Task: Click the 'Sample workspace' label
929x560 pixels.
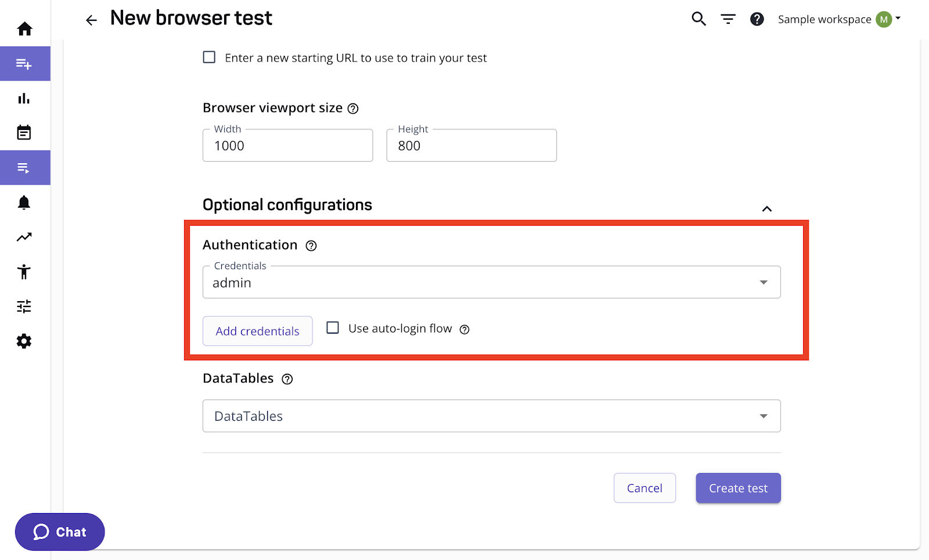Action: tap(824, 19)
